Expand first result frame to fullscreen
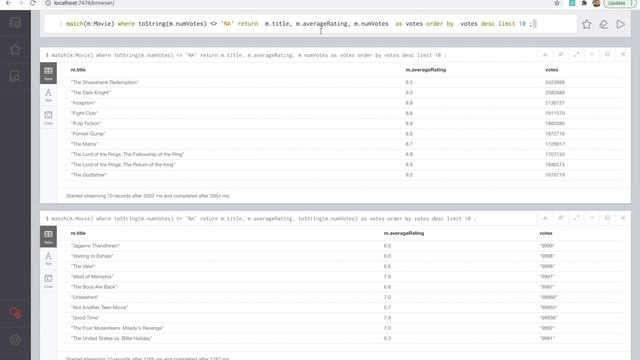Screen dimensions: 640x360 pos(576,55)
